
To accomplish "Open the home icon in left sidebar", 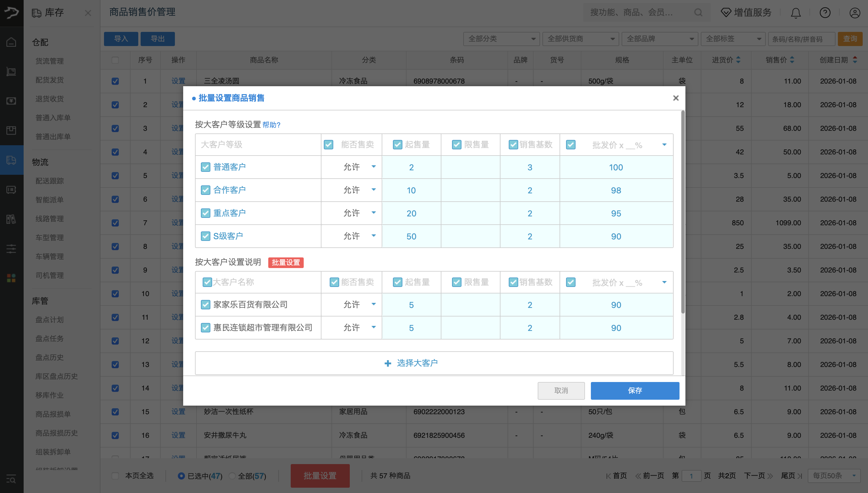I will (11, 41).
